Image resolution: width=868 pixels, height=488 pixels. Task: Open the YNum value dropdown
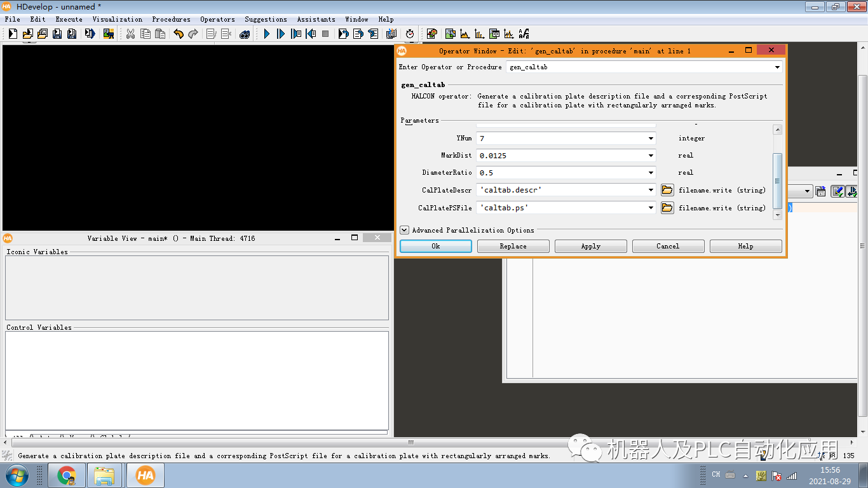tap(651, 138)
